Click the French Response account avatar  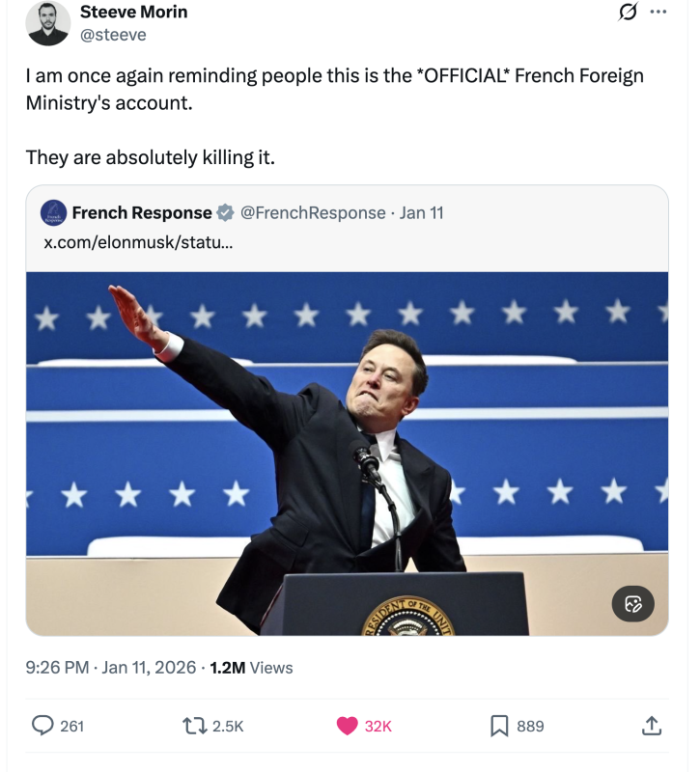pos(54,212)
